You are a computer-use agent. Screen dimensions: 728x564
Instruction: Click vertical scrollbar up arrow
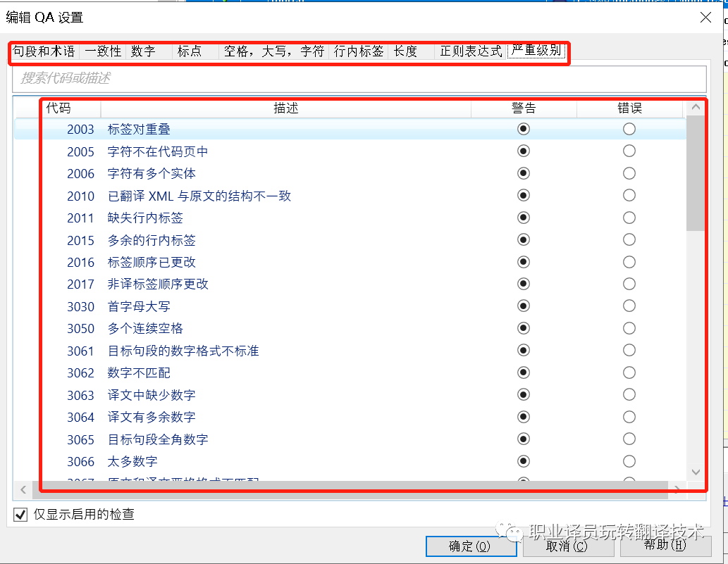tap(696, 107)
